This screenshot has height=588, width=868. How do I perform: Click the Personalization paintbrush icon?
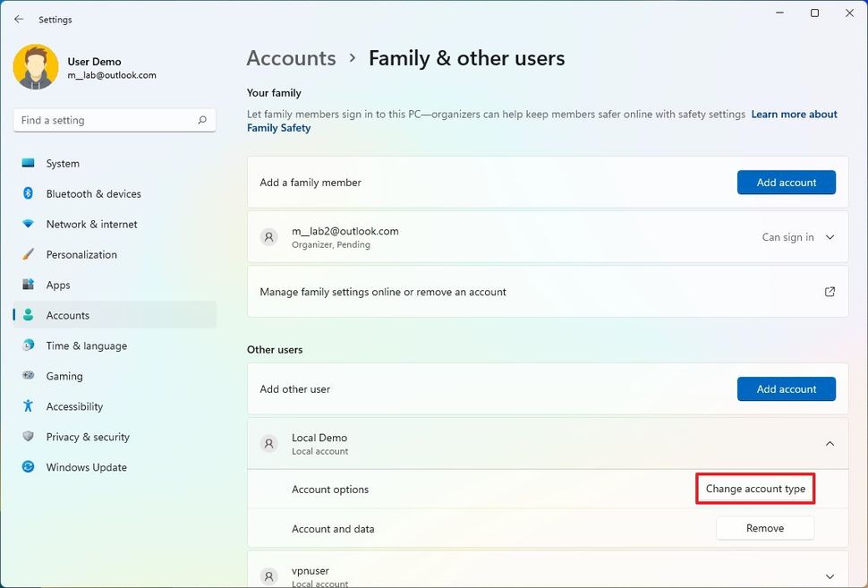[x=28, y=255]
